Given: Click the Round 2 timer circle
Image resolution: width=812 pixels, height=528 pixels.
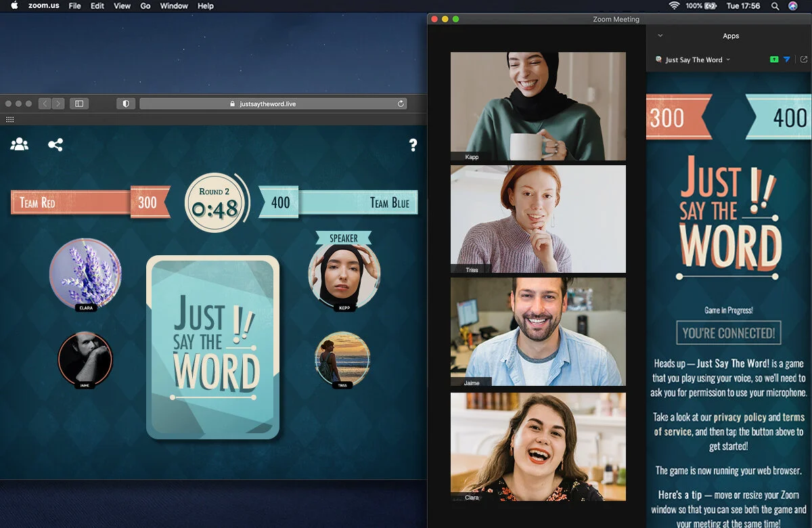Looking at the screenshot, I should 215,203.
